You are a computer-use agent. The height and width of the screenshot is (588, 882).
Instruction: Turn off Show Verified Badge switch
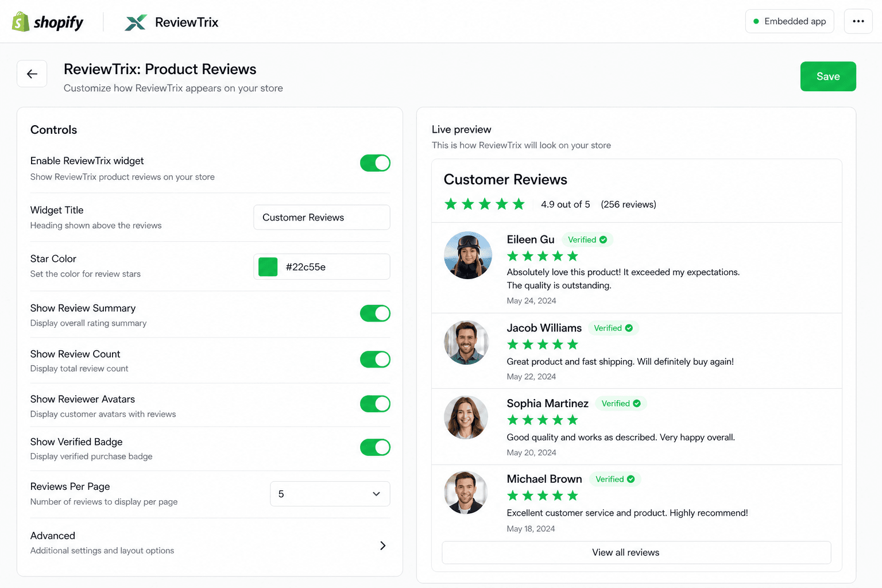click(375, 447)
